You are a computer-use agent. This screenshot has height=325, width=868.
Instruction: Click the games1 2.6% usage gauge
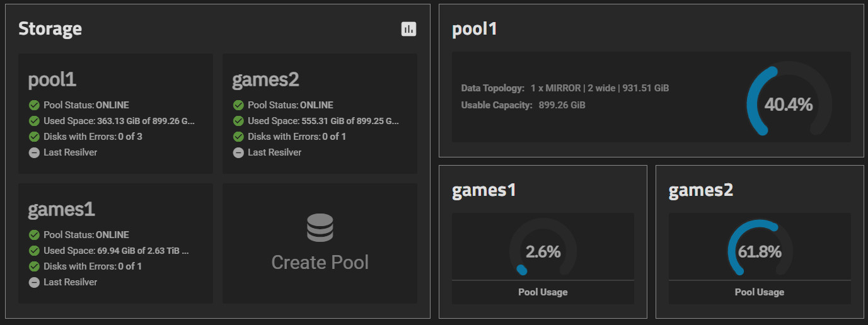pos(543,248)
